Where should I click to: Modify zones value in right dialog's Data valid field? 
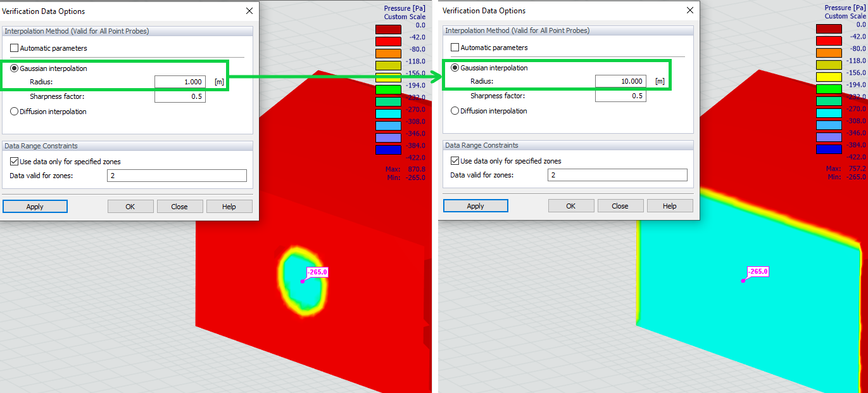point(617,174)
